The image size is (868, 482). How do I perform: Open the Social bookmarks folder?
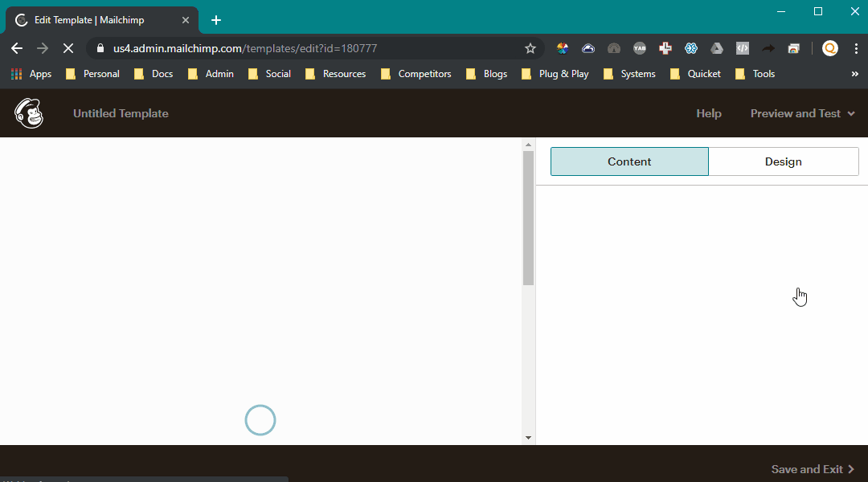(269, 74)
